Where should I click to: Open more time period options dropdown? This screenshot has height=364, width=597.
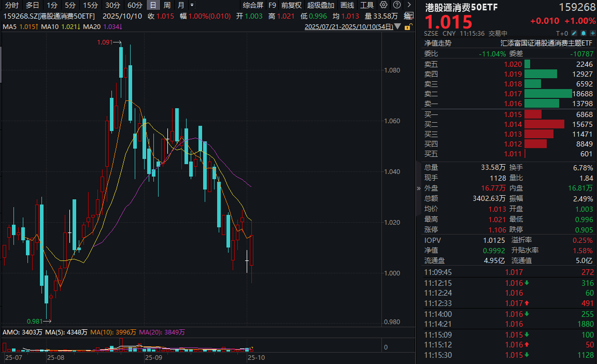pyautogui.click(x=192, y=5)
